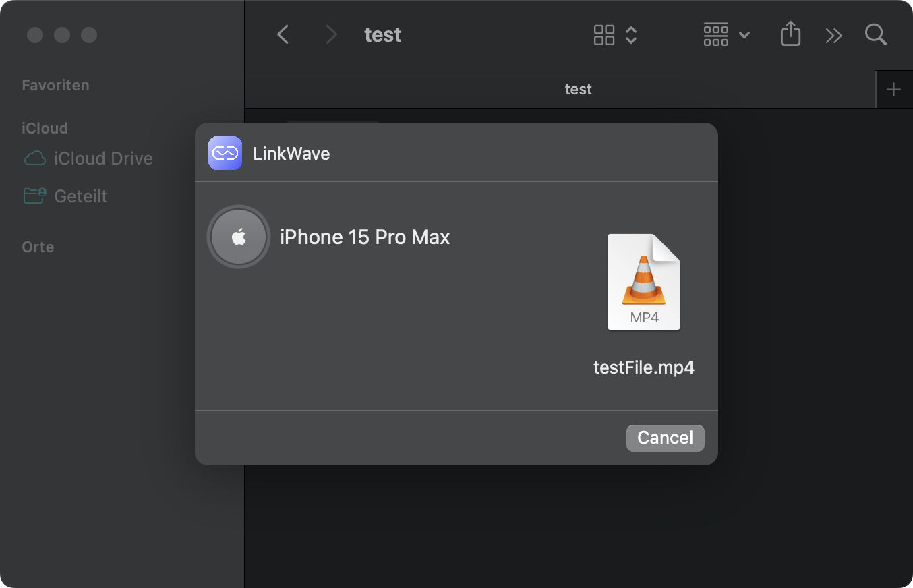Screen dimensions: 913x588
Task: Show more toolbar items via double chevron
Action: coord(833,35)
